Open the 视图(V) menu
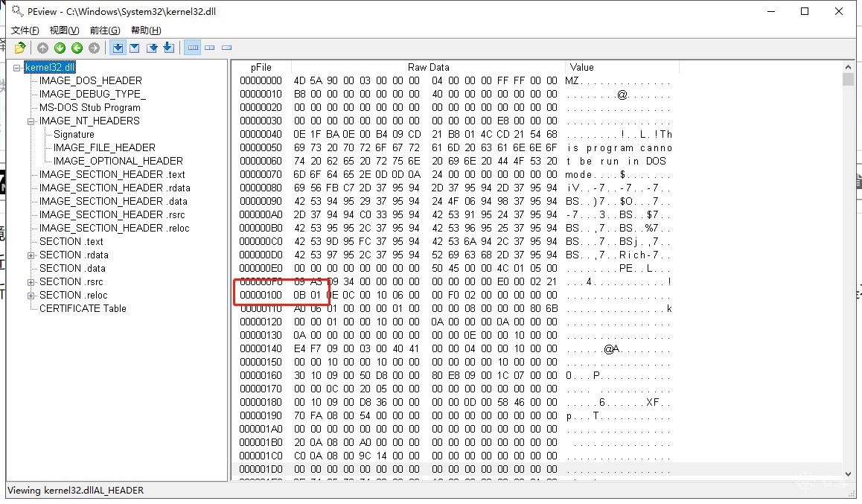 64,31
